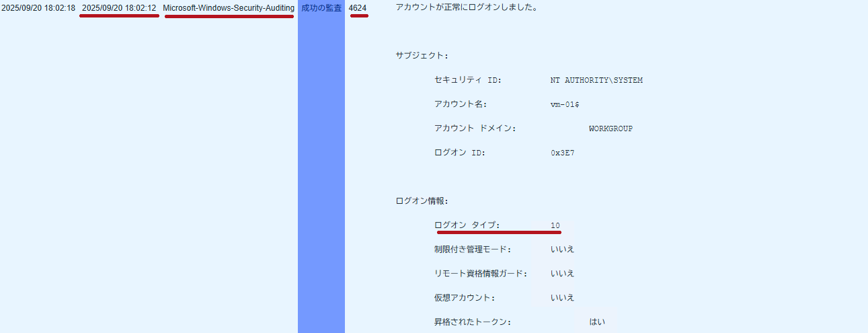The image size is (868, 333).
Task: Click the WORKGROUP domain value
Action: 610,128
